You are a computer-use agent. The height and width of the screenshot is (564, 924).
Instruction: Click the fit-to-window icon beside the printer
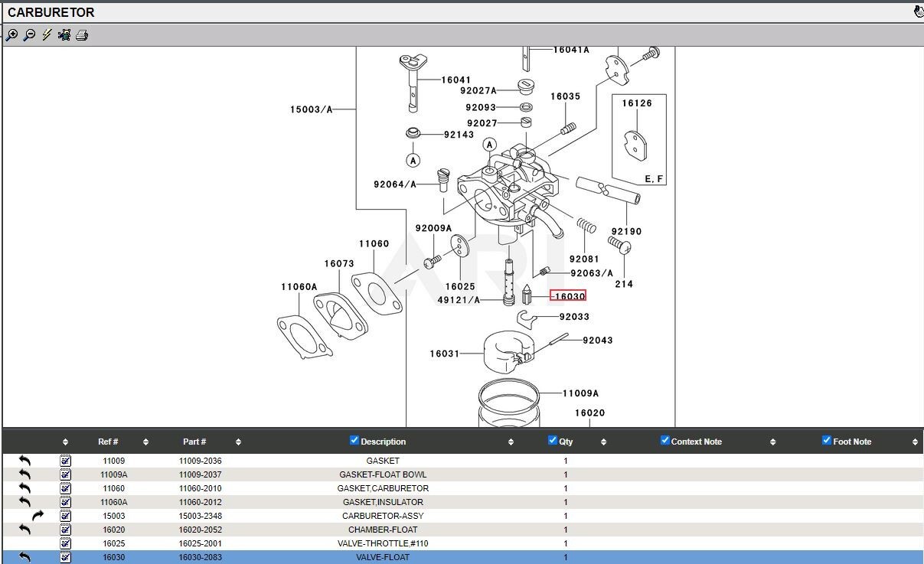pos(64,35)
